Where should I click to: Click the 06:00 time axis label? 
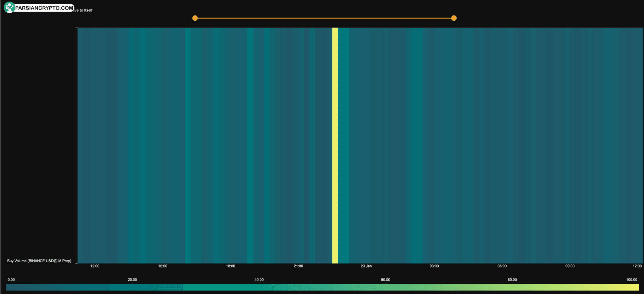(502, 266)
